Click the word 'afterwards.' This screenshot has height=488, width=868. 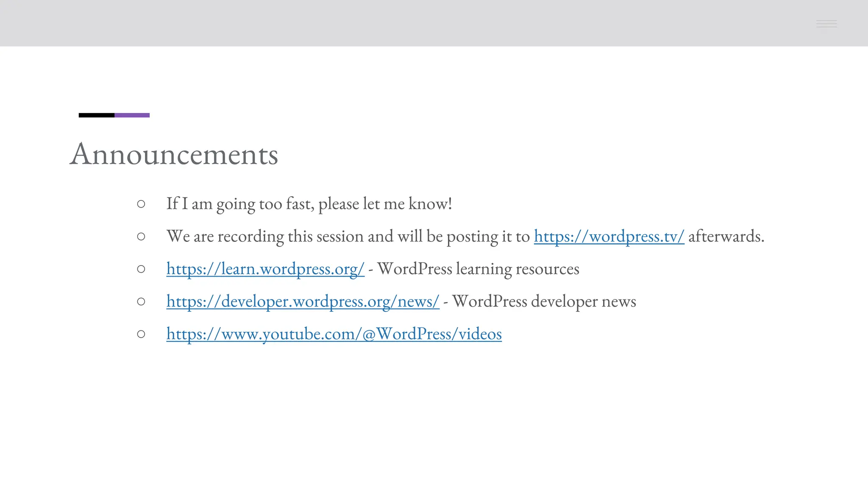[726, 236]
